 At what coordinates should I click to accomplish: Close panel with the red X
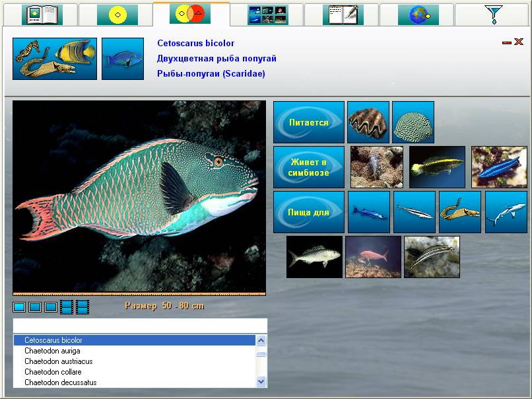(519, 42)
